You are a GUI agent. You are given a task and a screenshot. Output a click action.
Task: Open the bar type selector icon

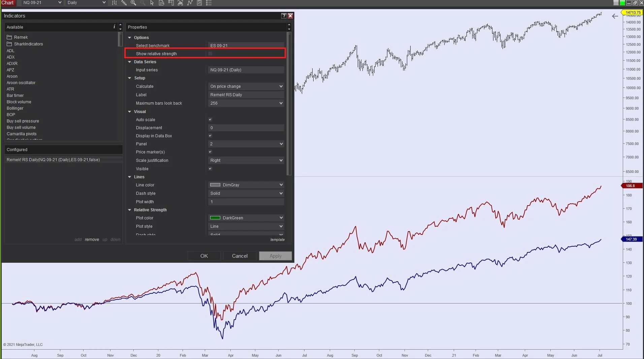coord(114,3)
